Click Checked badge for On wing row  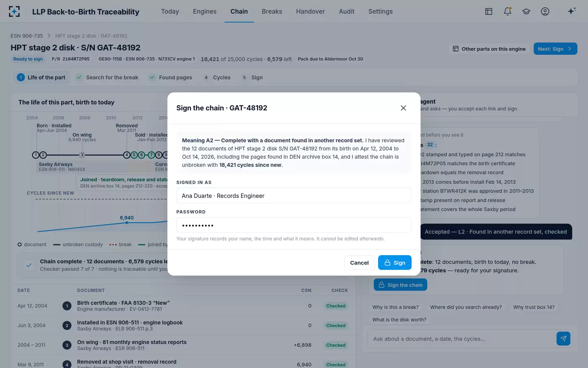tap(336, 345)
